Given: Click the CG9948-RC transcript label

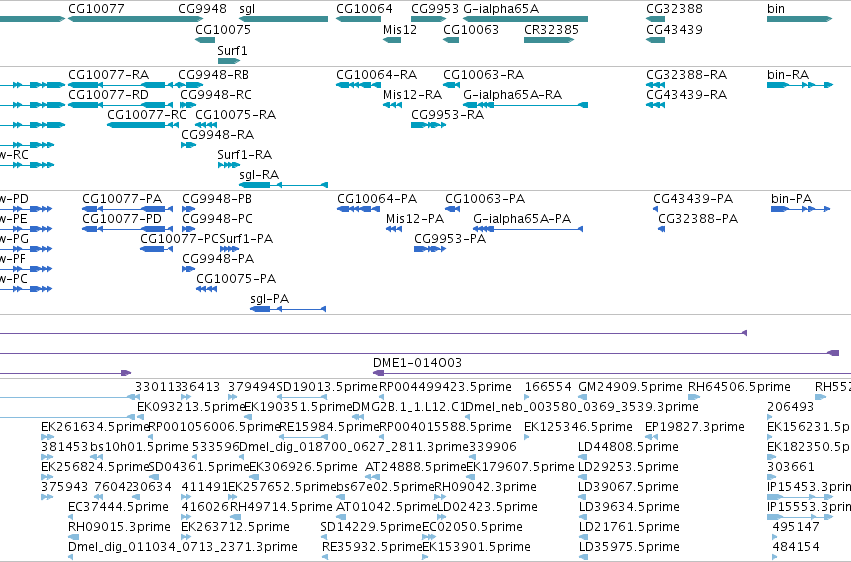Looking at the screenshot, I should coord(216,94).
